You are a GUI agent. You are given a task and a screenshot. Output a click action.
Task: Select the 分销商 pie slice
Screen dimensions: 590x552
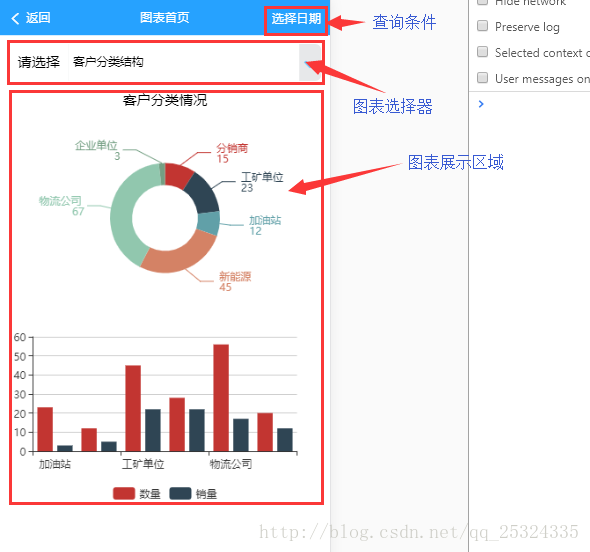178,175
